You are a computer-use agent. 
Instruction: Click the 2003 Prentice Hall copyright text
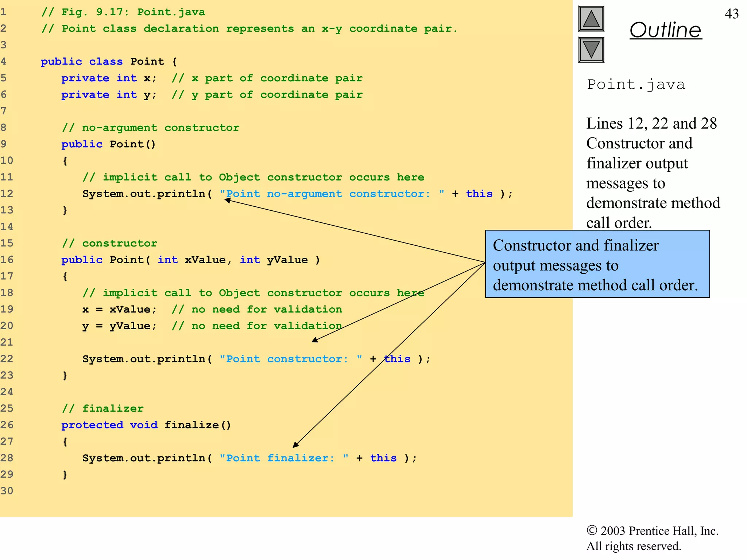pyautogui.click(x=652, y=531)
